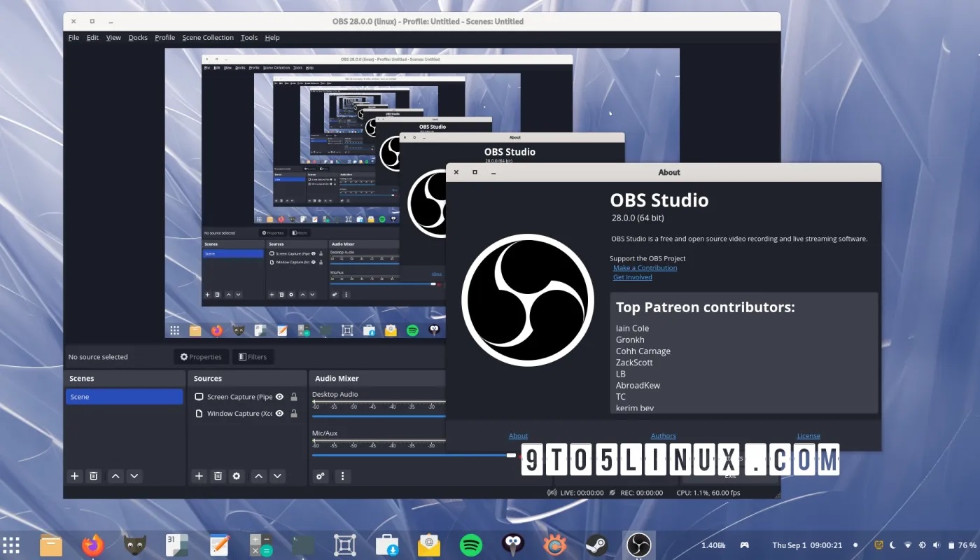Open the Software store from the dock
The height and width of the screenshot is (560, 980).
[x=387, y=545]
